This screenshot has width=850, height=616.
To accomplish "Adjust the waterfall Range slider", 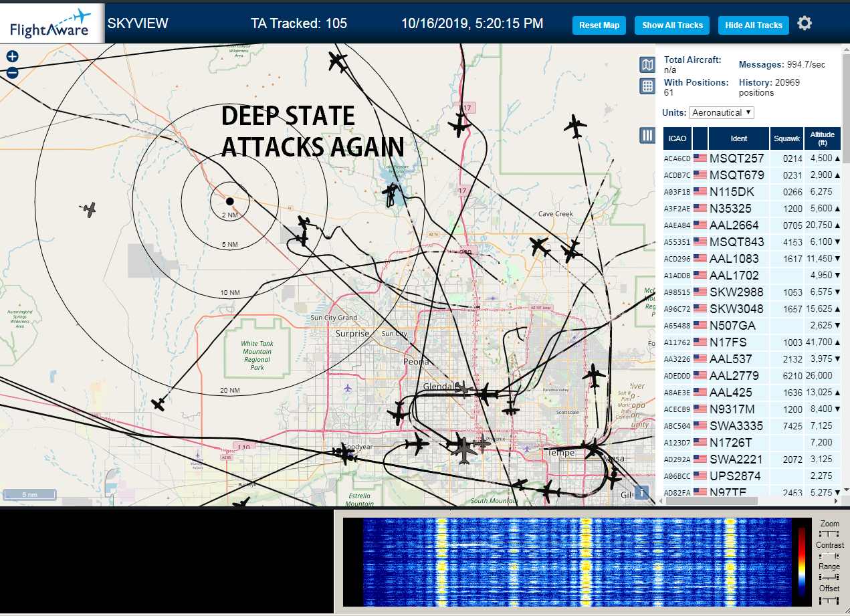I will (829, 577).
